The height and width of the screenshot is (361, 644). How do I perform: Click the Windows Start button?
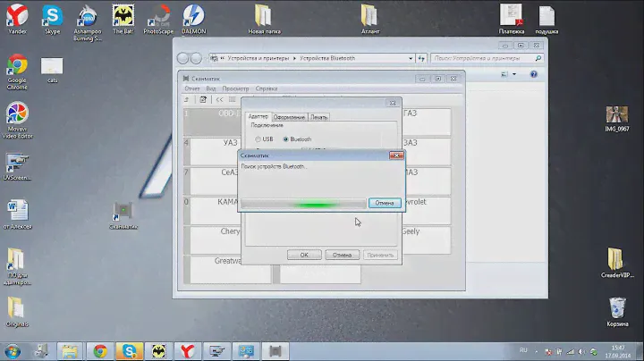pos(15,348)
